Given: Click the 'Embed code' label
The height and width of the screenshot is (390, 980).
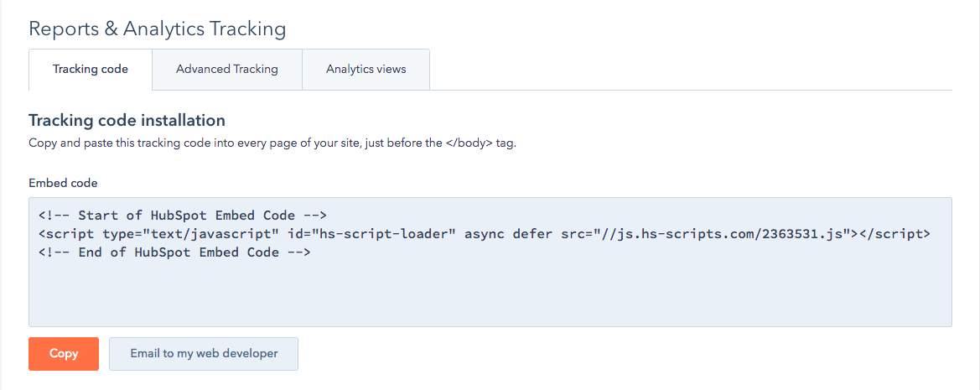Looking at the screenshot, I should coord(63,183).
